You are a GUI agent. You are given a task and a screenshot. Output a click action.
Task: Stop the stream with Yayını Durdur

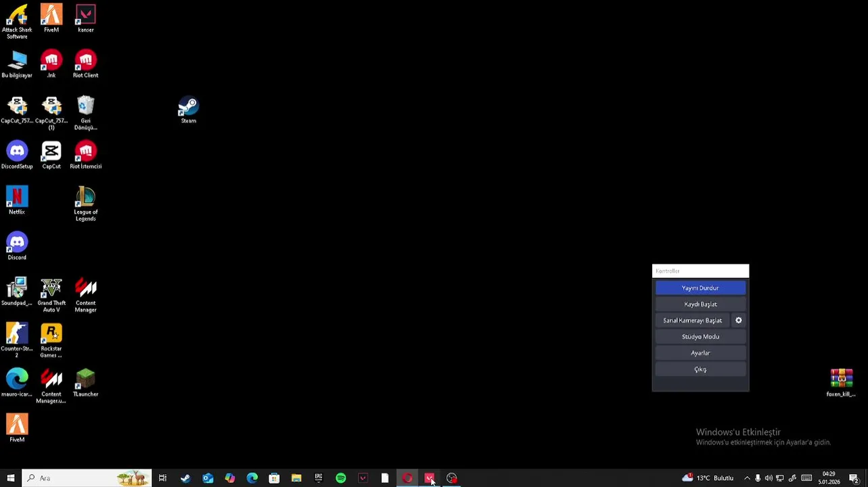point(700,288)
